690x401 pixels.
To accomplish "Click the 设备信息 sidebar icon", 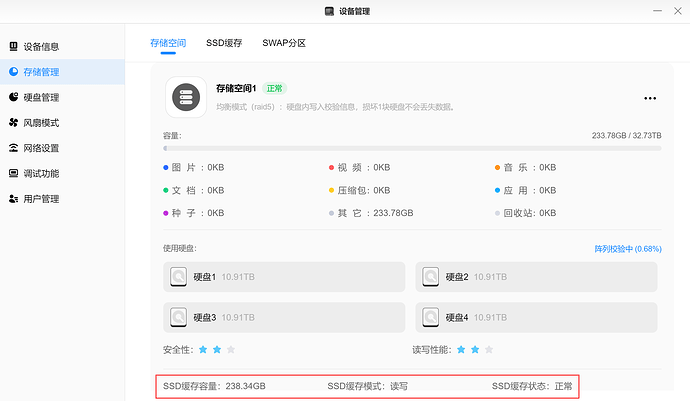I will click(x=13, y=46).
